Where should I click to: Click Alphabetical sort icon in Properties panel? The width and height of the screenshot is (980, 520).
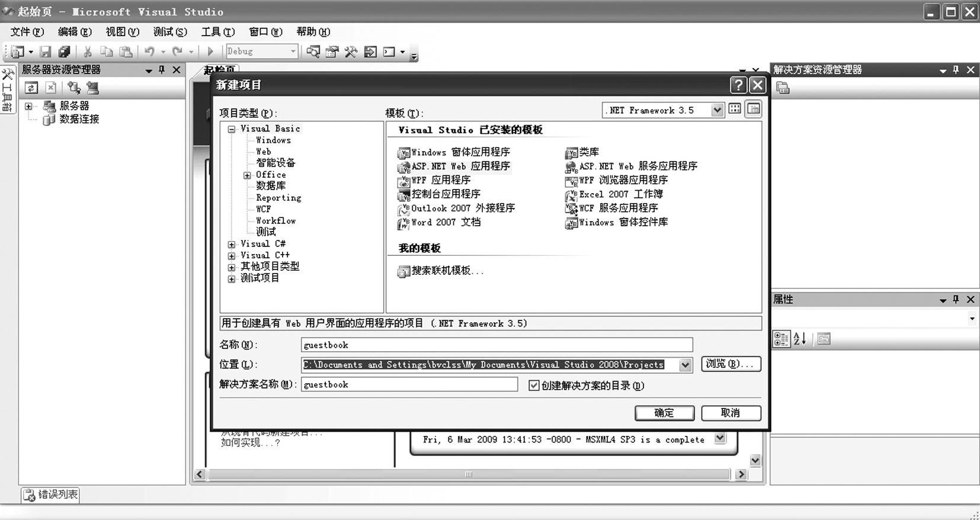(x=800, y=339)
